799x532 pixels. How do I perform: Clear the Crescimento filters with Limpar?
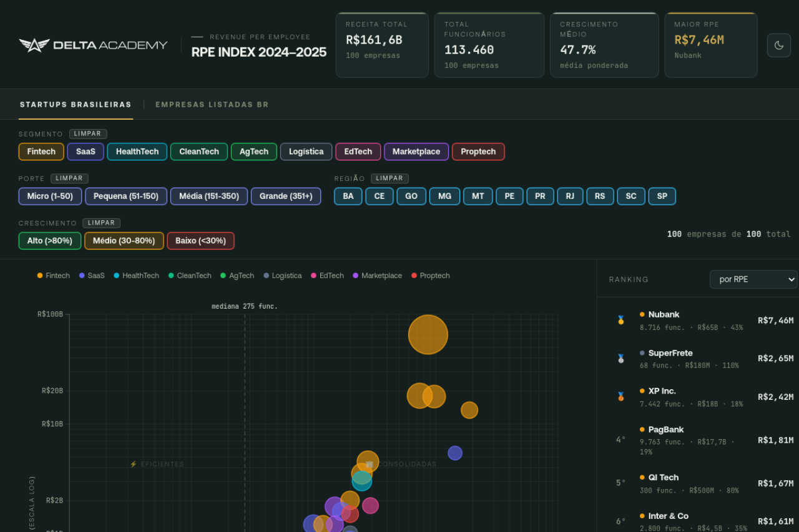point(101,223)
